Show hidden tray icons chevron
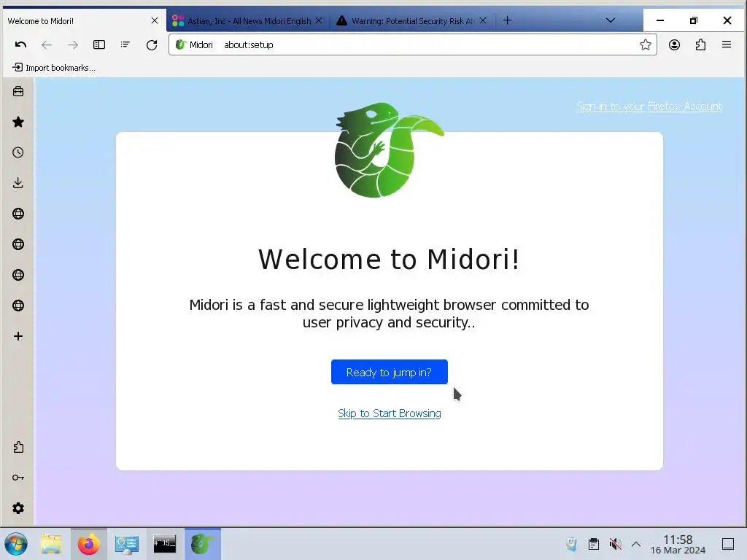Viewport: 747px width, 560px height. click(x=636, y=544)
